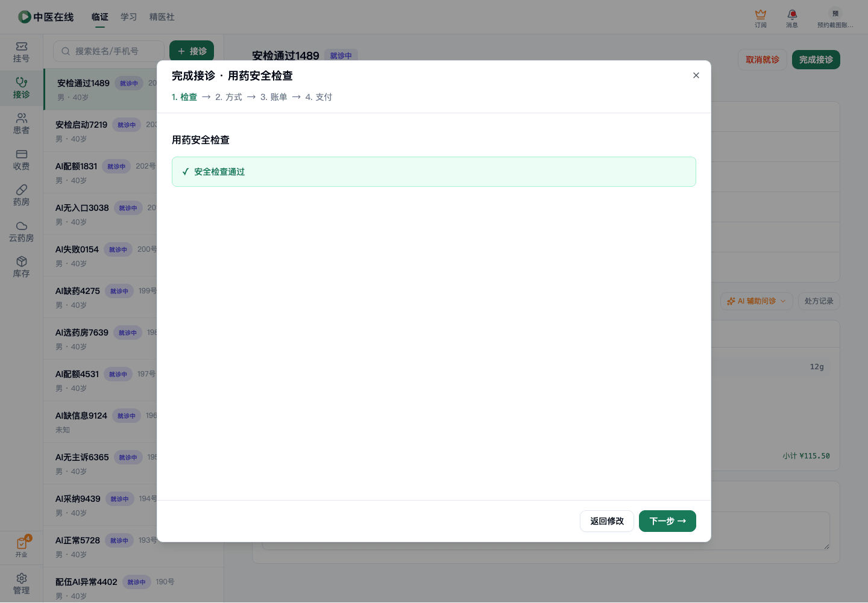
Task: Click the 下一步 button
Action: tap(667, 521)
